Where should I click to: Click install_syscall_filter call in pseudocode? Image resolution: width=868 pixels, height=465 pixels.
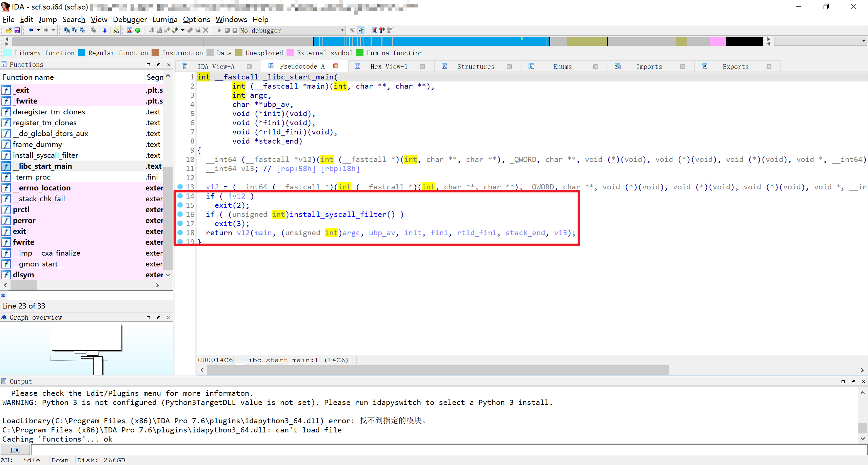338,215
